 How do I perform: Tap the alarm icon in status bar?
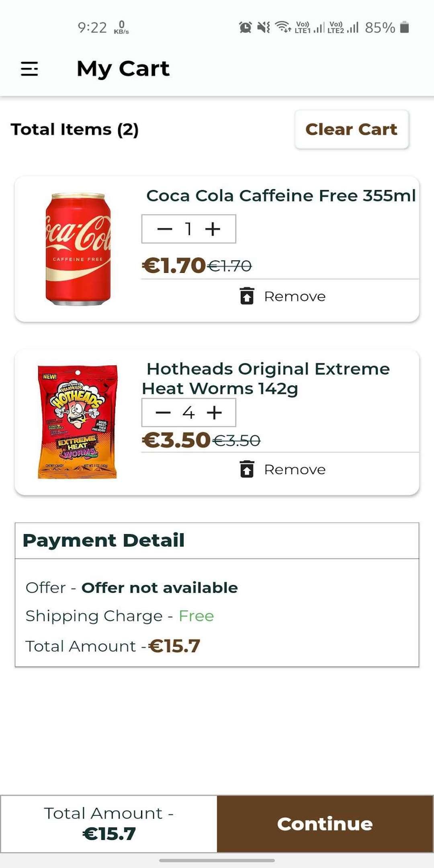tap(245, 27)
